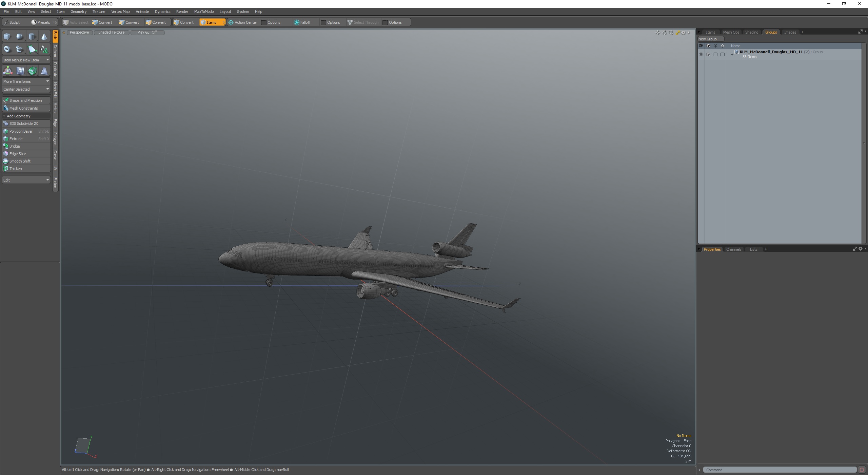The image size is (868, 475).
Task: Open Perspective view type dropdown
Action: pos(79,33)
